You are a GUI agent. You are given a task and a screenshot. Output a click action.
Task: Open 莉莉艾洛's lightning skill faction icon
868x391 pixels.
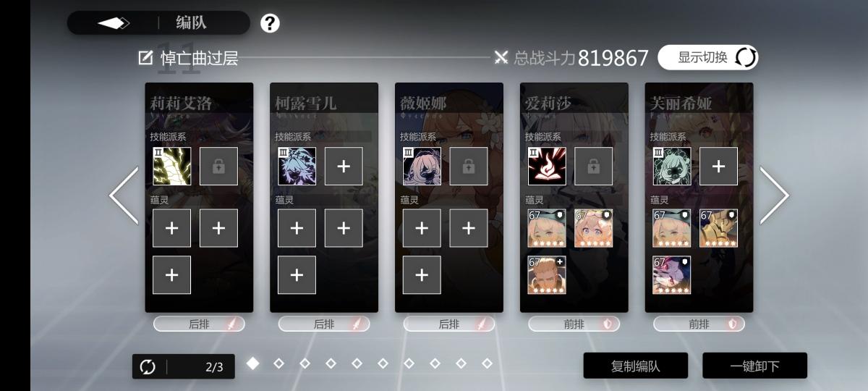click(172, 167)
